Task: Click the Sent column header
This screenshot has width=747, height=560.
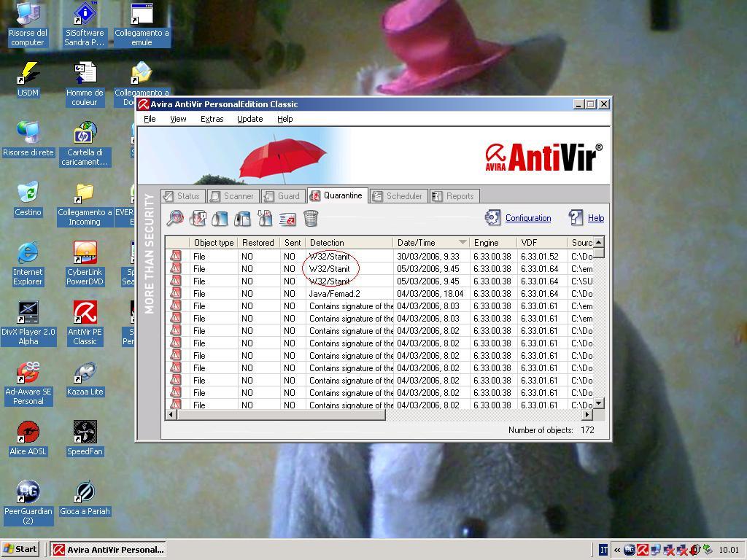Action: 293,243
